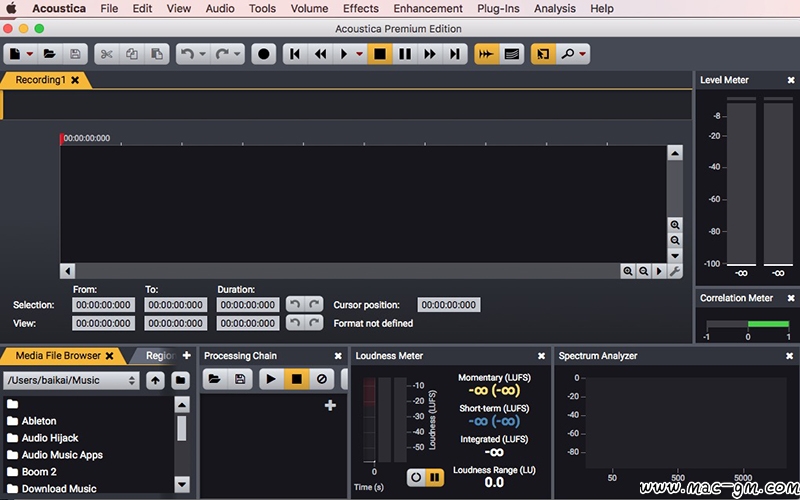Click vertical scroll up arrow of waveform

(675, 153)
